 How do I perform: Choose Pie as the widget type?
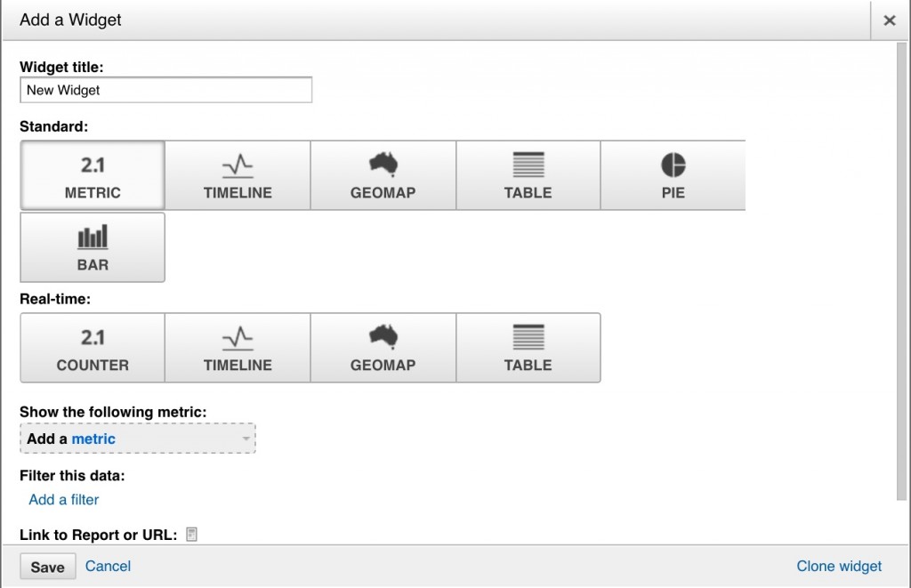673,174
